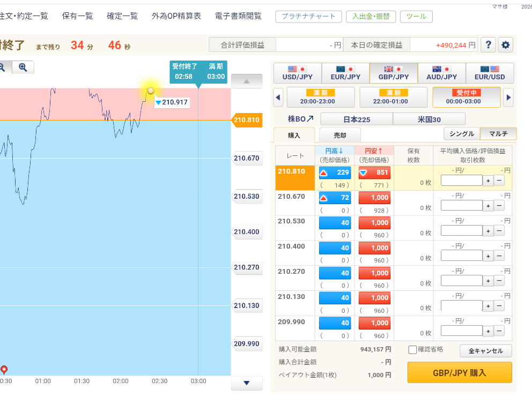The width and height of the screenshot is (532, 397).
Task: Click red 851 price button at 210.810
Action: pos(374,173)
